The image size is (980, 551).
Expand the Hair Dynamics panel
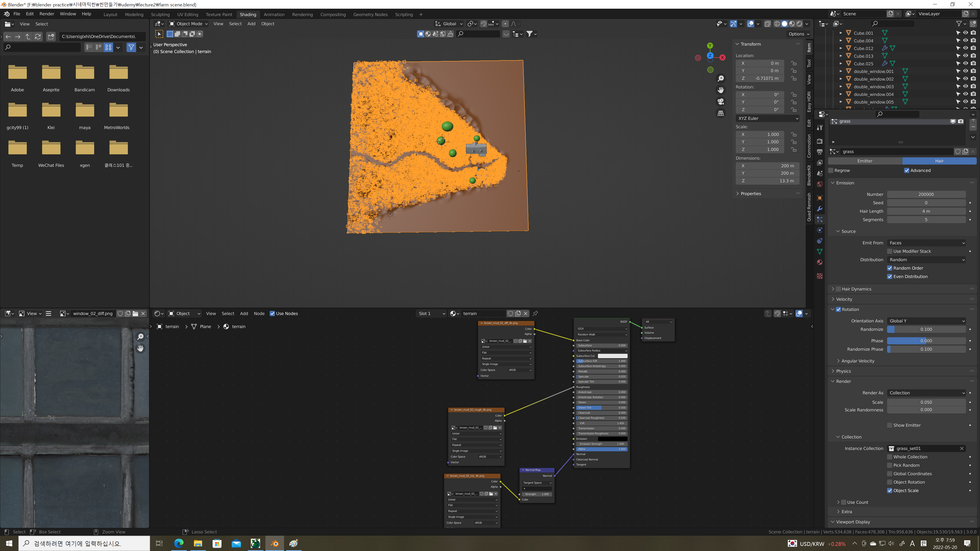click(856, 289)
